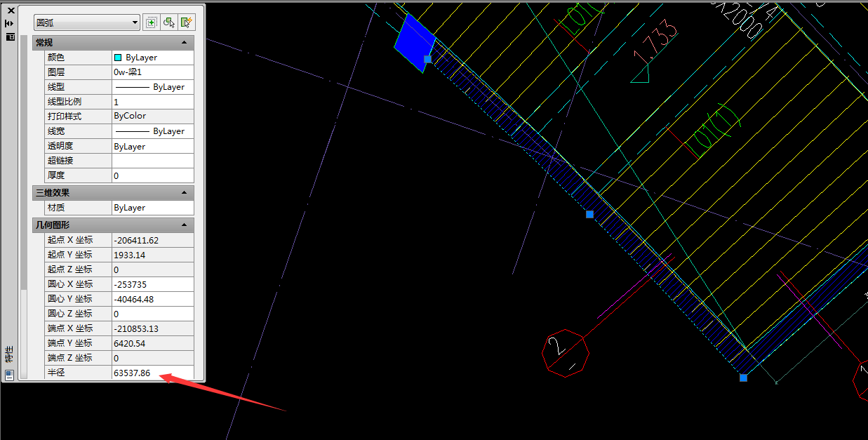Open the palette properties menu icon
Viewport: 868px width, 440px height.
click(x=11, y=36)
